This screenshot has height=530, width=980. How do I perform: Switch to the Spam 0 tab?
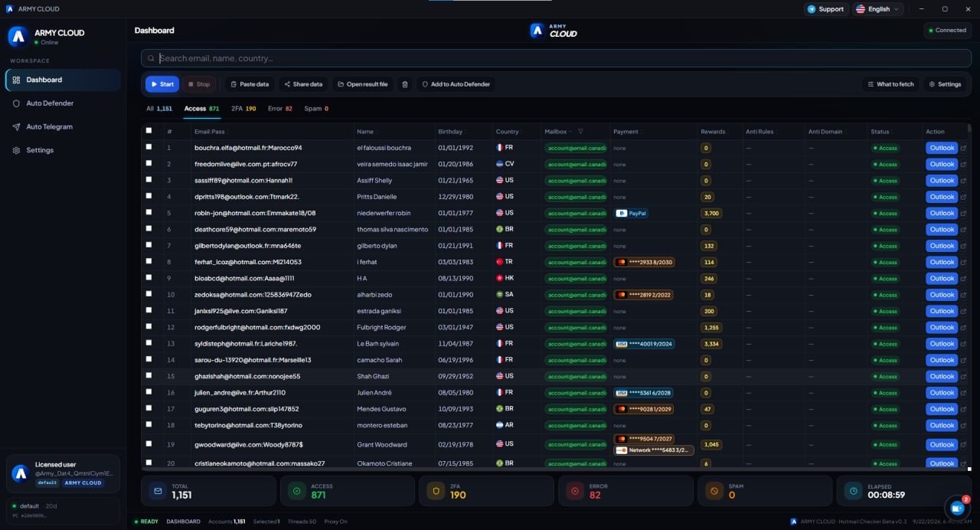click(316, 109)
